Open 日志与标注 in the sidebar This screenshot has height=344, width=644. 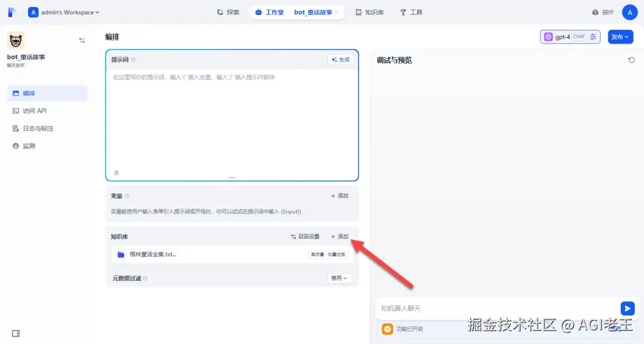click(x=47, y=129)
